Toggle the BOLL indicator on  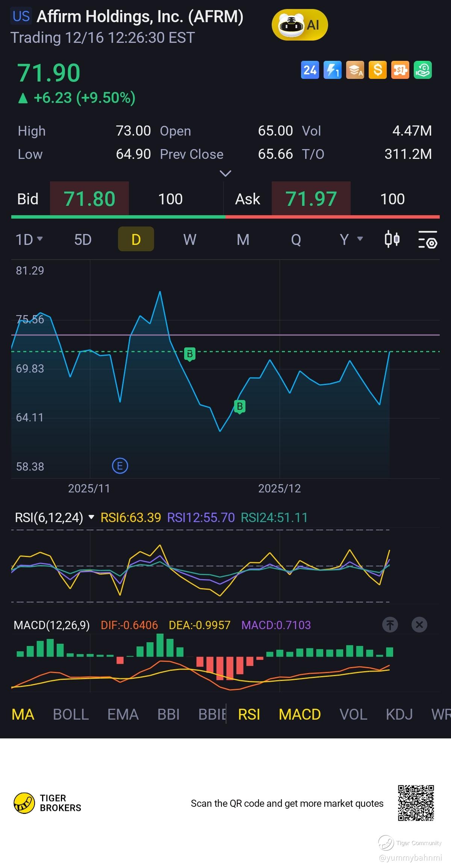click(71, 714)
